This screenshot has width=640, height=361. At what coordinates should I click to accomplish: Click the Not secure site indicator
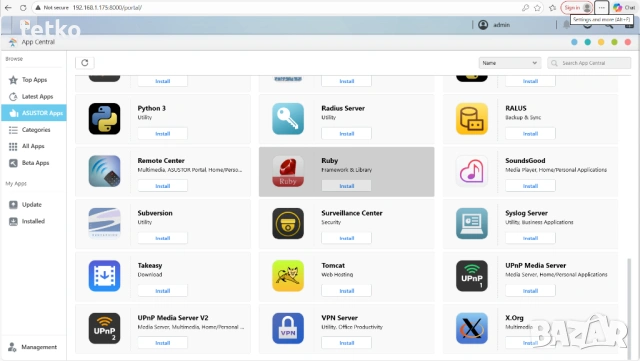point(52,7)
